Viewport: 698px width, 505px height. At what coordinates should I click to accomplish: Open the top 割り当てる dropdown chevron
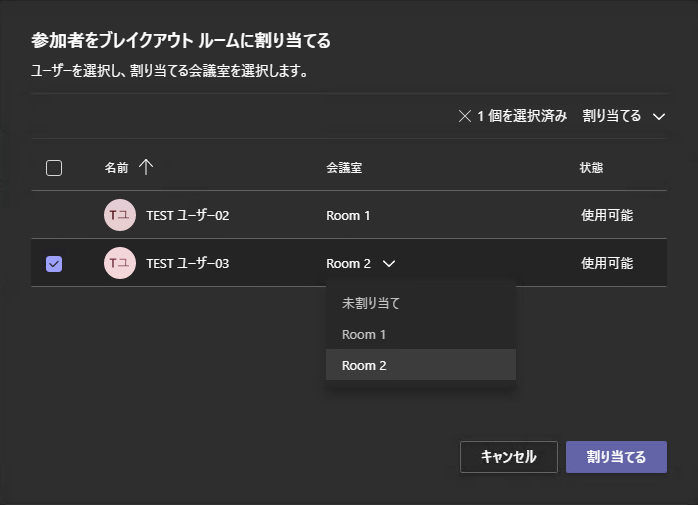pyautogui.click(x=658, y=116)
